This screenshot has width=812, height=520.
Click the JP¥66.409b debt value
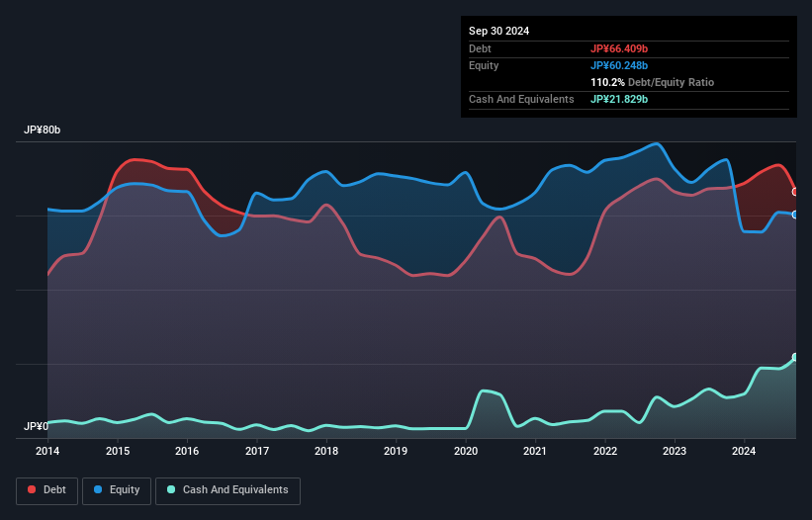[619, 48]
